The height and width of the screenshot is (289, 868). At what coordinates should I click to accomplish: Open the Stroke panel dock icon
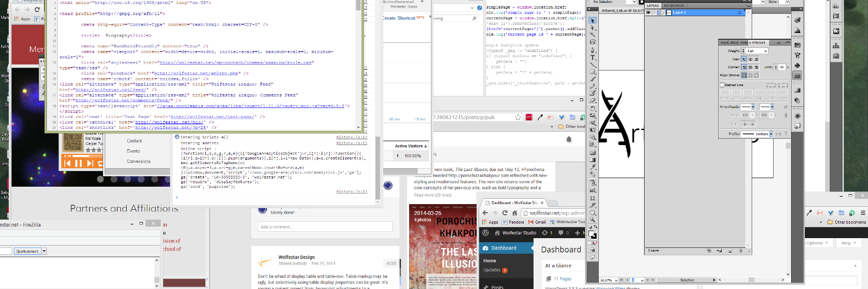click(x=797, y=75)
